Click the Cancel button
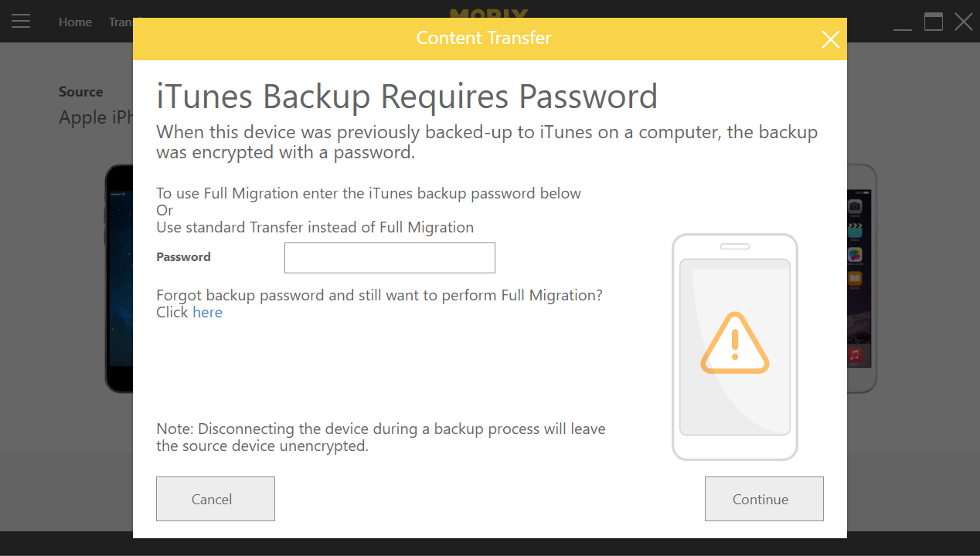 tap(216, 499)
